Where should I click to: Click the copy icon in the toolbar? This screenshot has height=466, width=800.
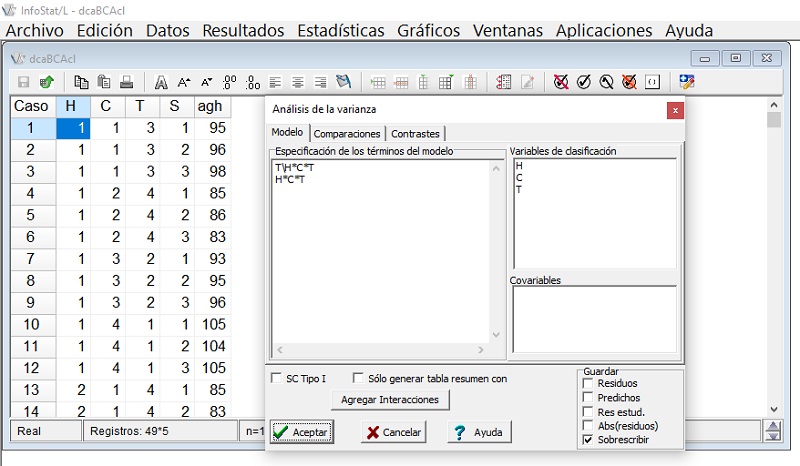pyautogui.click(x=81, y=82)
